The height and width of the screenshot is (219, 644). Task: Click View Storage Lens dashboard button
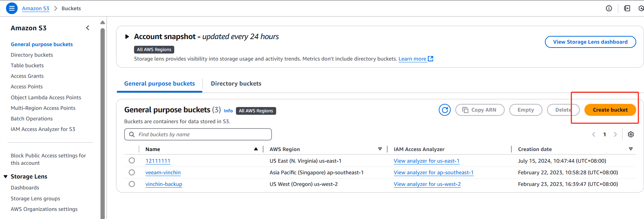pos(590,42)
